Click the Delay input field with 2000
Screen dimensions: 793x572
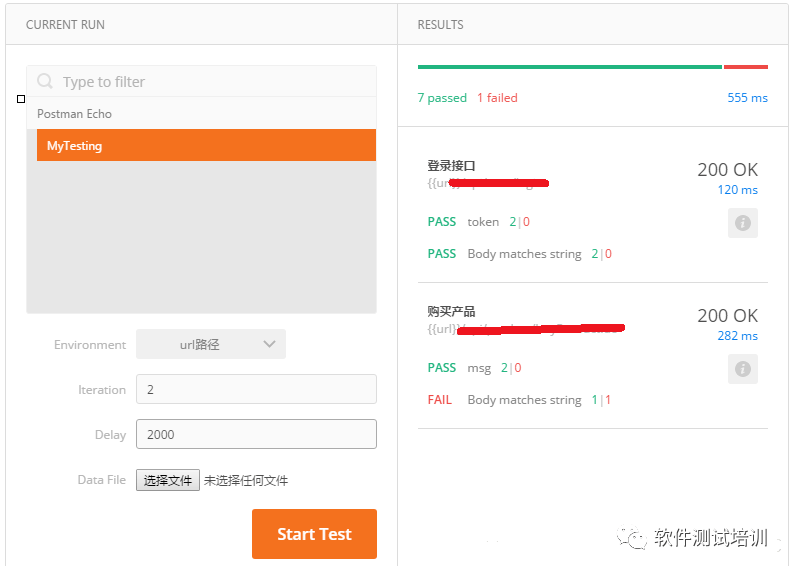click(x=256, y=434)
